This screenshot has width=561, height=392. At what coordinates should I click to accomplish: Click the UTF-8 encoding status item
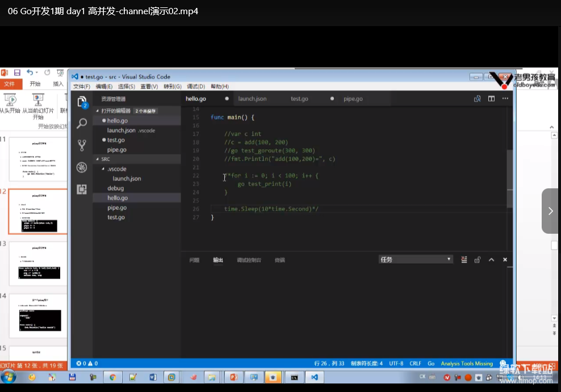click(x=395, y=364)
